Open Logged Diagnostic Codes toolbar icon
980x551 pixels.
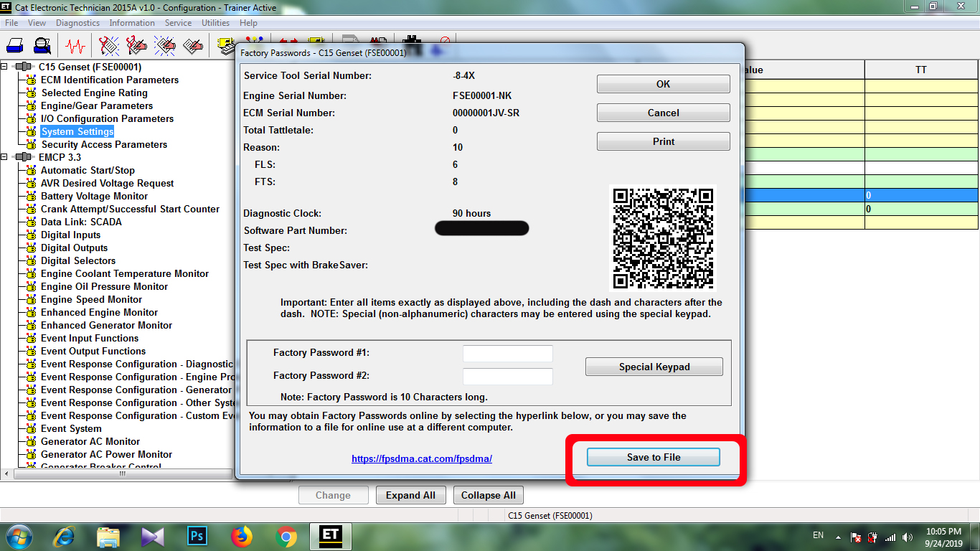pyautogui.click(x=137, y=46)
